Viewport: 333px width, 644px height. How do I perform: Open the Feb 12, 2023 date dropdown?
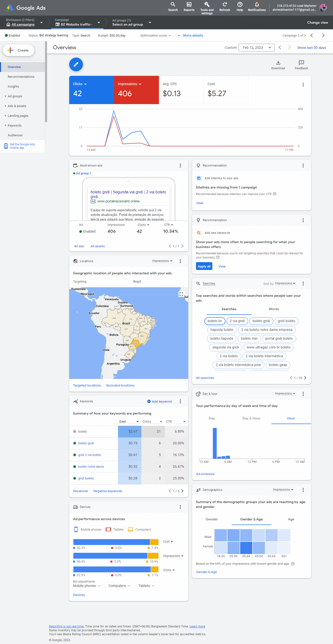point(256,48)
